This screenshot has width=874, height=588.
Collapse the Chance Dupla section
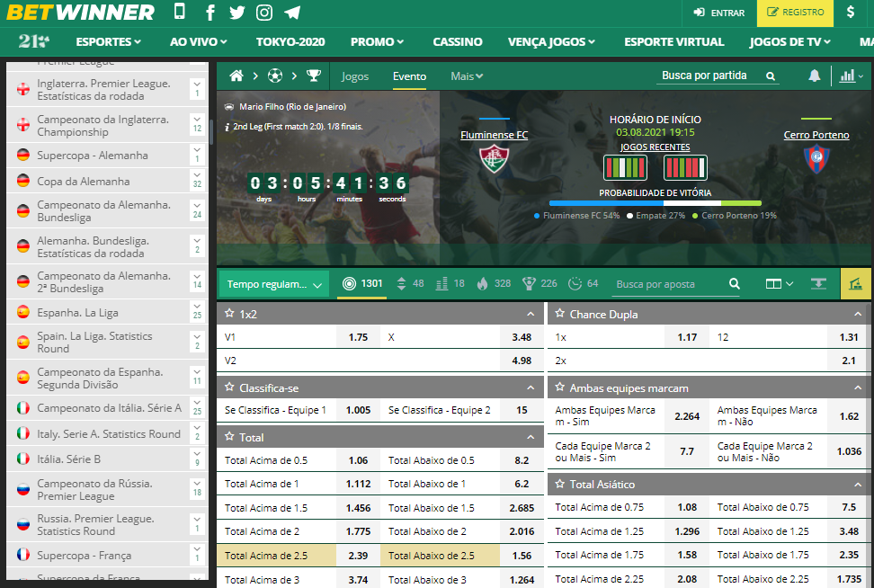[858, 314]
